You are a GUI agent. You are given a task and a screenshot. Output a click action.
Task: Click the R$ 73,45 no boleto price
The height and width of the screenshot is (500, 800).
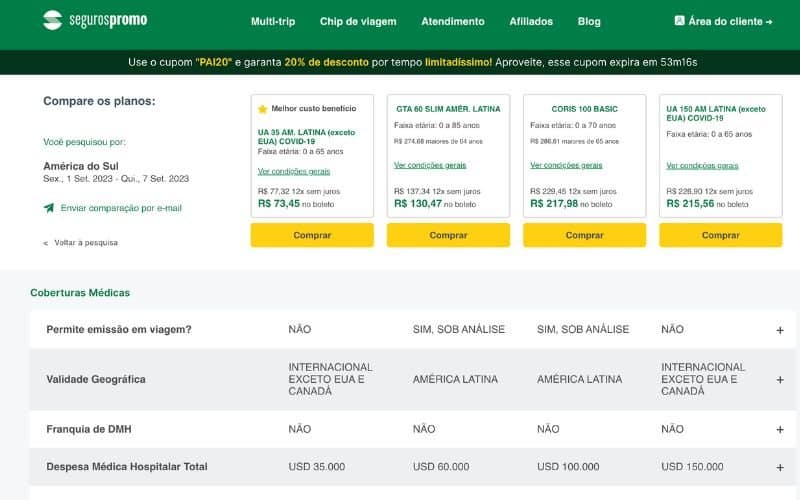click(296, 204)
